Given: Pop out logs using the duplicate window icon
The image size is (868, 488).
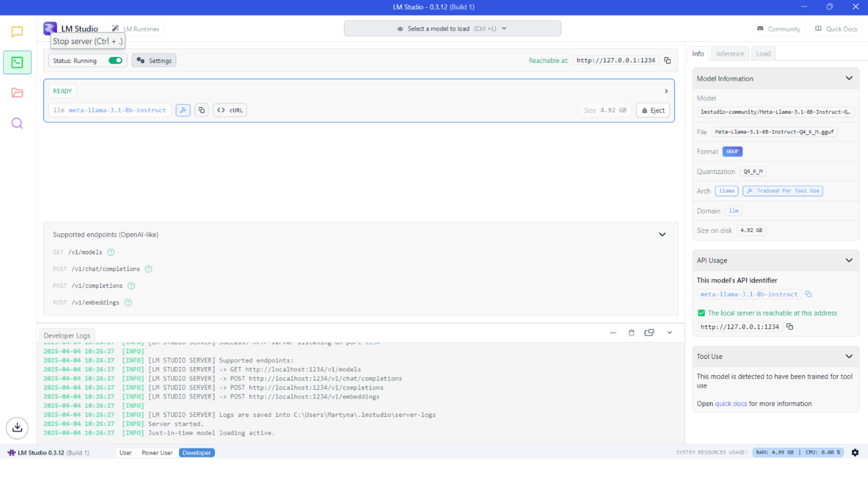Looking at the screenshot, I should click(x=650, y=333).
